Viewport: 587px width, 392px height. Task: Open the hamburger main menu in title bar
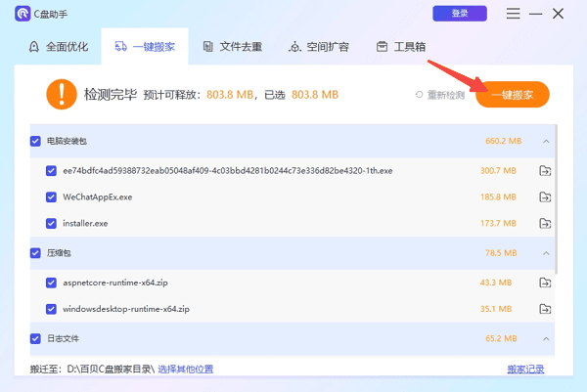514,15
